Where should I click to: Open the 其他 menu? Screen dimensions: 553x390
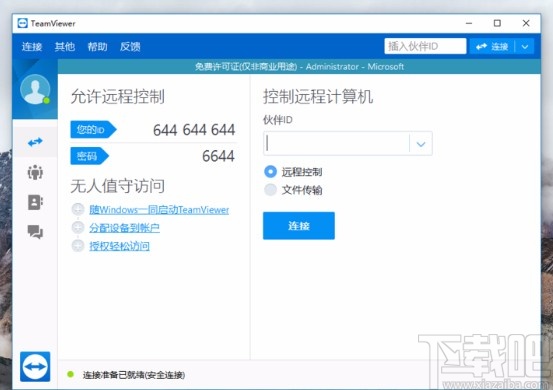tap(65, 47)
